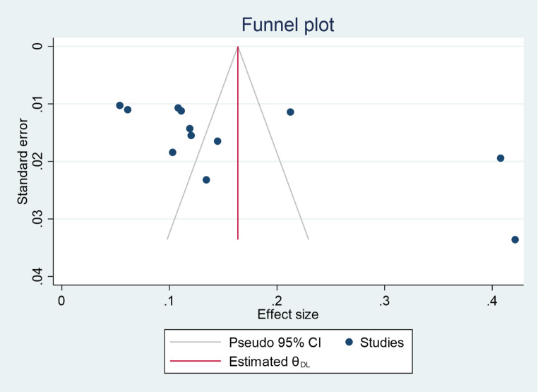Click the study dot at effect size .41
538x392 pixels.
tap(501, 158)
